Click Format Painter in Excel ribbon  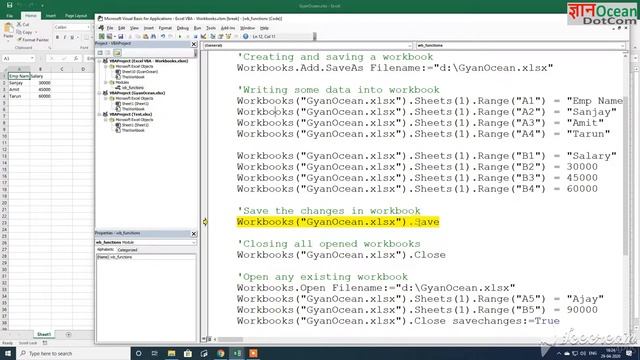coord(33,40)
